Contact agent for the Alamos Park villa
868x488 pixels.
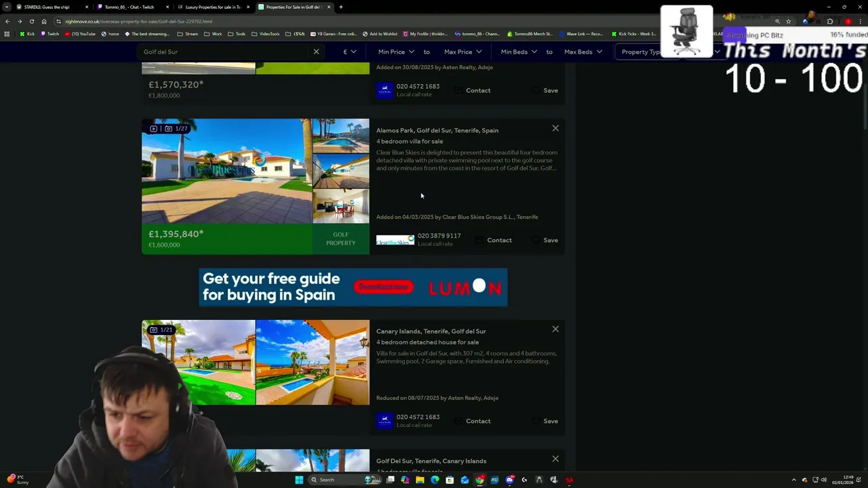tap(493, 240)
